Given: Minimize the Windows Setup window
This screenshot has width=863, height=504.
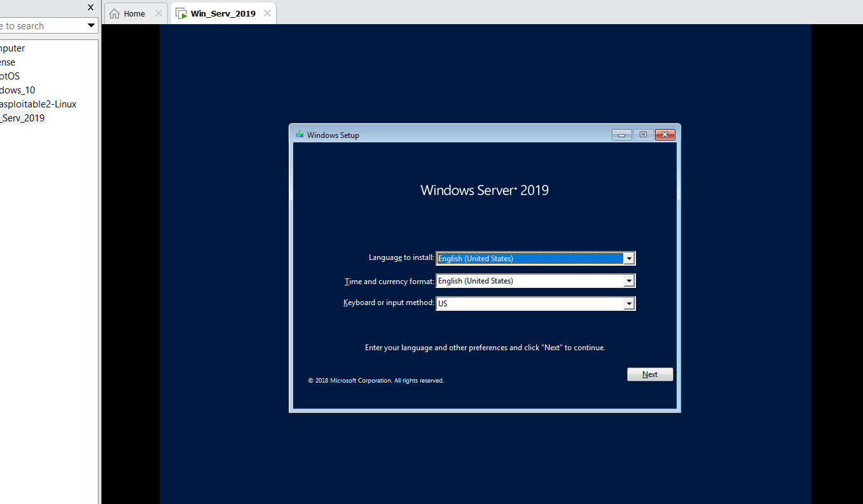Looking at the screenshot, I should [x=621, y=135].
